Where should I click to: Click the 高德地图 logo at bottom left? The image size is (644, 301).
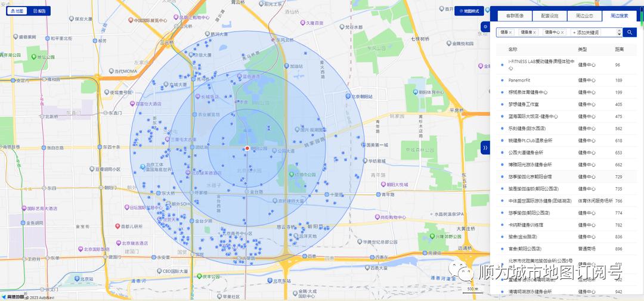pyautogui.click(x=11, y=297)
